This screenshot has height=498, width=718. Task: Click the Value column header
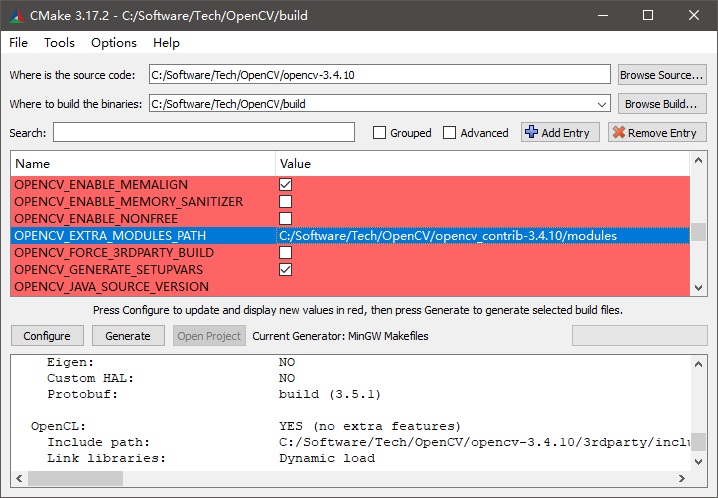483,163
